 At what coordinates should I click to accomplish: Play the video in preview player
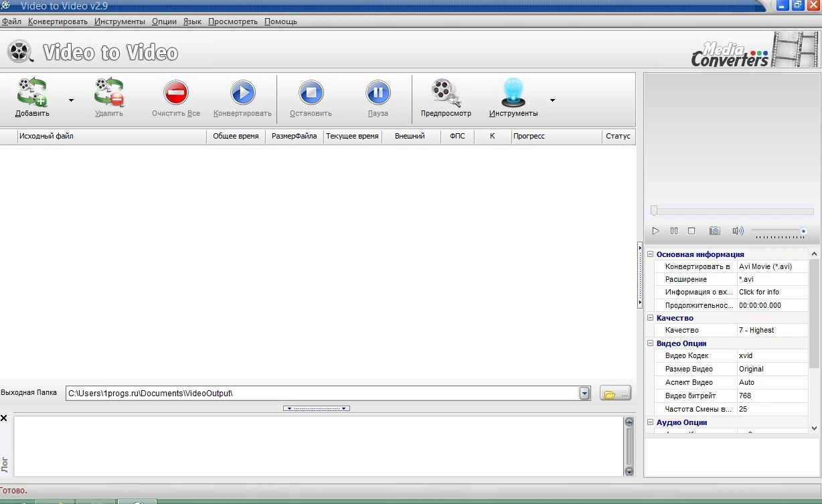point(656,231)
